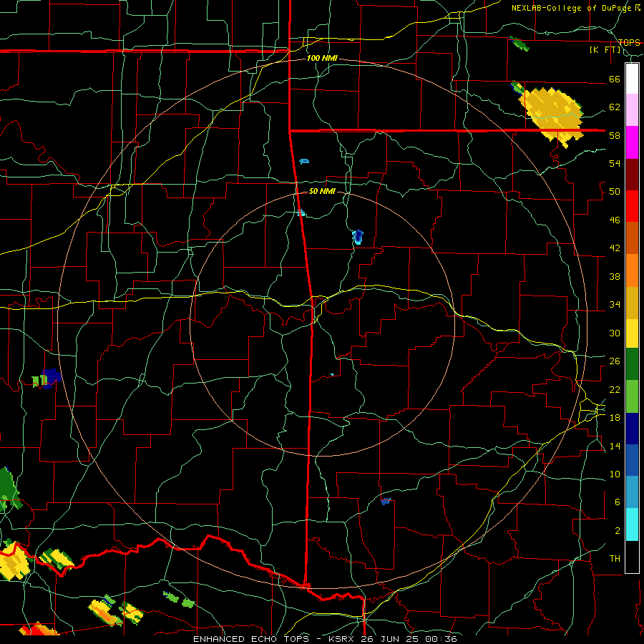The image size is (644, 644).
Task: Click the "00:36" time stamp in caption
Action: [440, 639]
